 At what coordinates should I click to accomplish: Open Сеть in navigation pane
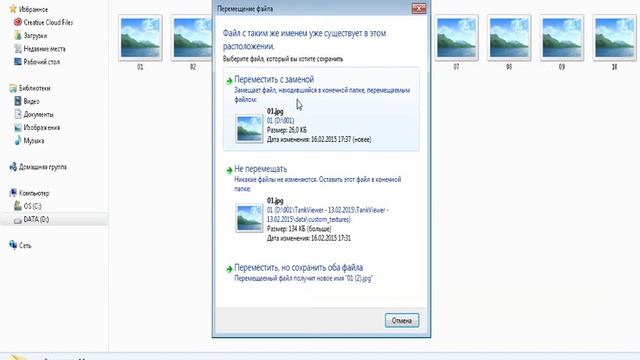25,245
